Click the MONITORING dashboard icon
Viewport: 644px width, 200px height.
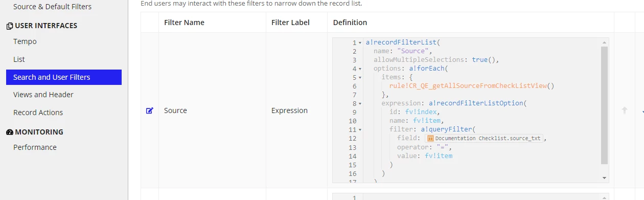10,132
